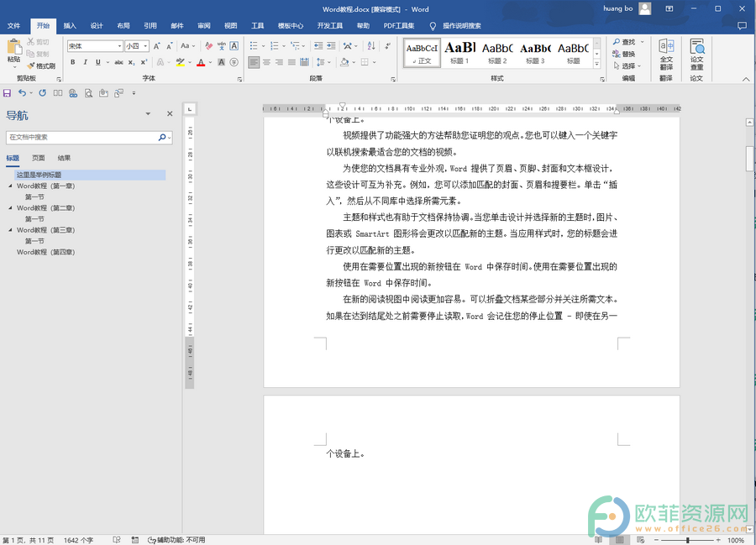The height and width of the screenshot is (545, 756).
Task: Toggle underline formatting
Action: (x=98, y=62)
